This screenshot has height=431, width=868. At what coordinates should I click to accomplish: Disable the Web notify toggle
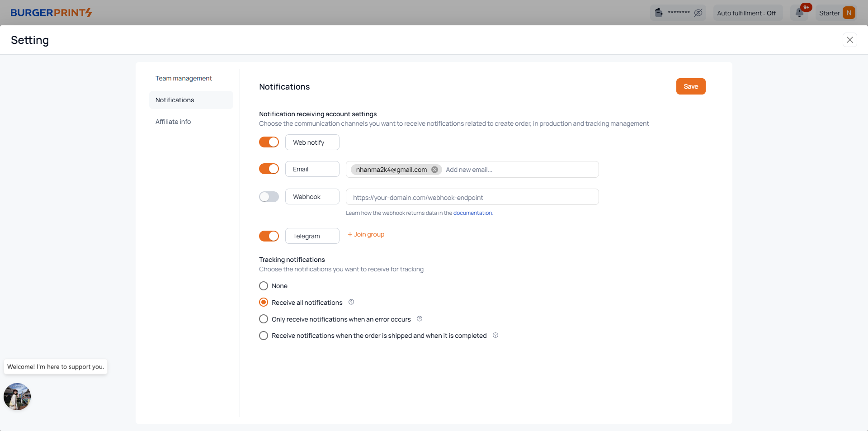269,142
